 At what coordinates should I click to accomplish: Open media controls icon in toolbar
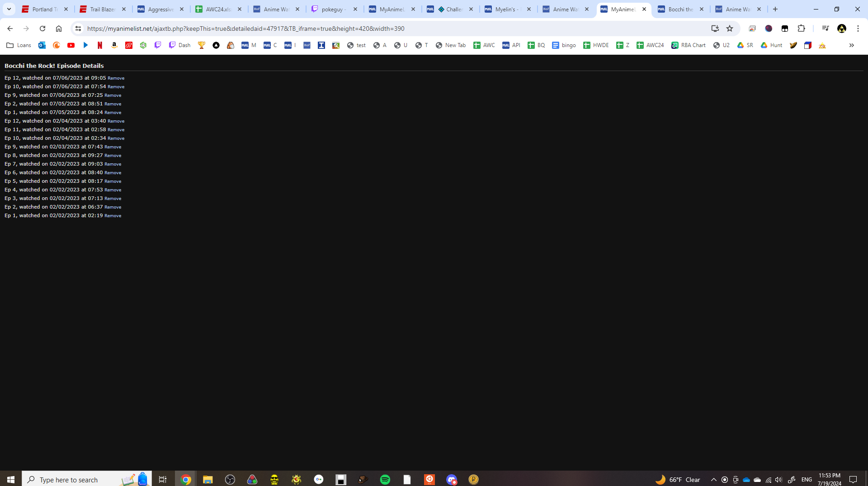point(826,29)
